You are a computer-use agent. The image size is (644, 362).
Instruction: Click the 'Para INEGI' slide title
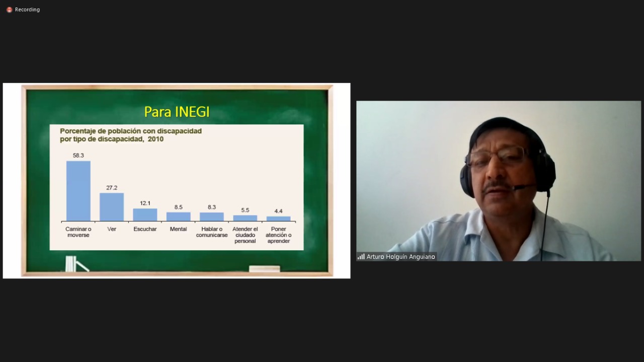click(177, 112)
